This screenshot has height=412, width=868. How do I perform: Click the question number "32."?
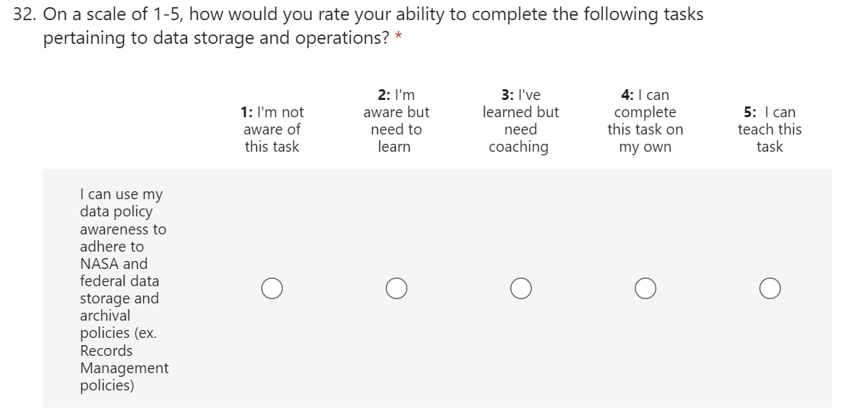click(26, 15)
